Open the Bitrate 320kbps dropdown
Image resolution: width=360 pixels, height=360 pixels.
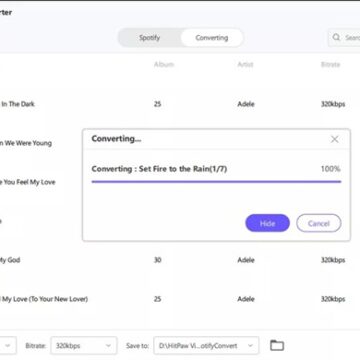[x=84, y=346]
